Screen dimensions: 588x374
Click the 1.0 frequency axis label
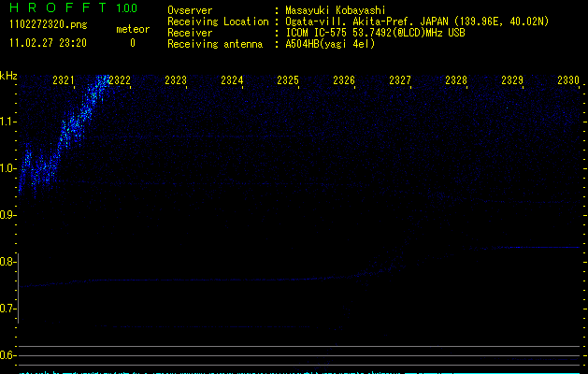pyautogui.click(x=8, y=168)
